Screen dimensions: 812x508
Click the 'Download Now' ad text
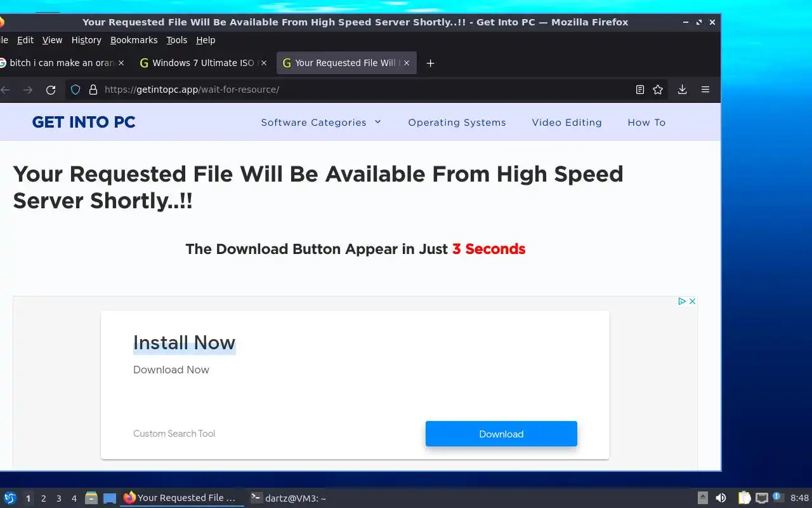pos(171,370)
